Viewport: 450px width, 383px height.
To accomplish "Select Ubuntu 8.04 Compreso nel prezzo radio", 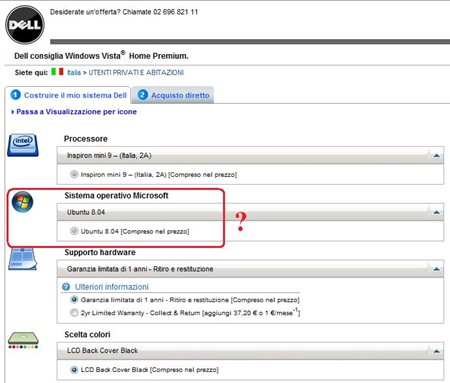I will coord(74,231).
